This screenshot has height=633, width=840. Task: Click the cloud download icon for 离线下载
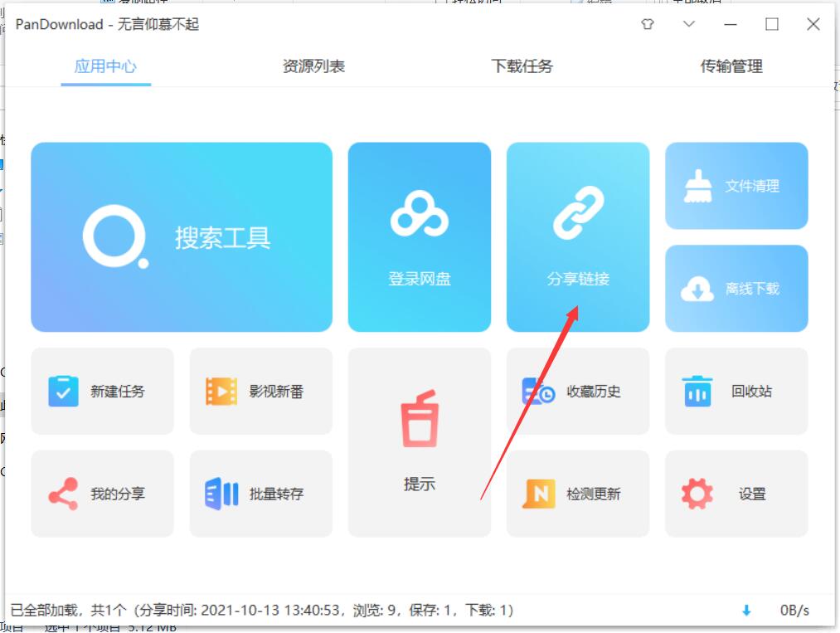(x=697, y=289)
